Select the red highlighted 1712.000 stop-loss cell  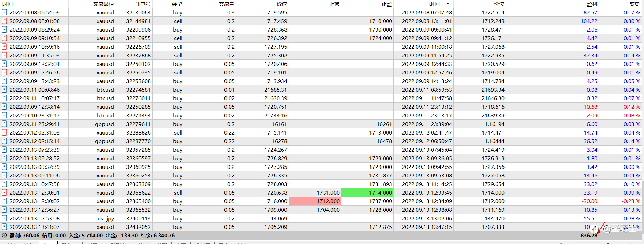click(x=315, y=201)
